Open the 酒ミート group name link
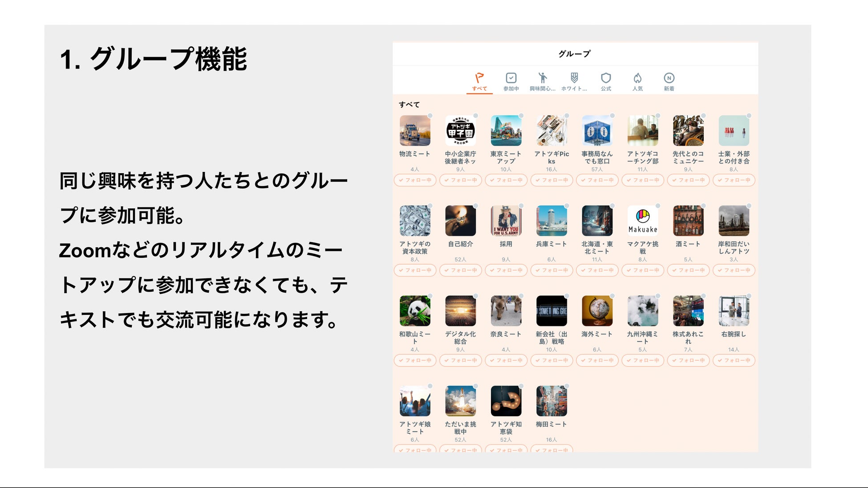Screen dimensions: 868x488 click(688, 244)
